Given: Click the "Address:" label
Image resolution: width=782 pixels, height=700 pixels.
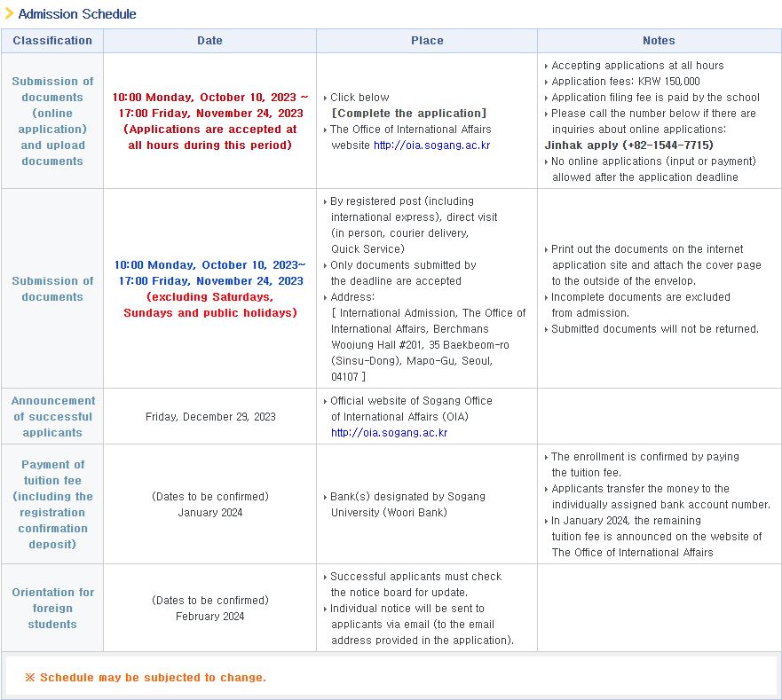Looking at the screenshot, I should (352, 297).
